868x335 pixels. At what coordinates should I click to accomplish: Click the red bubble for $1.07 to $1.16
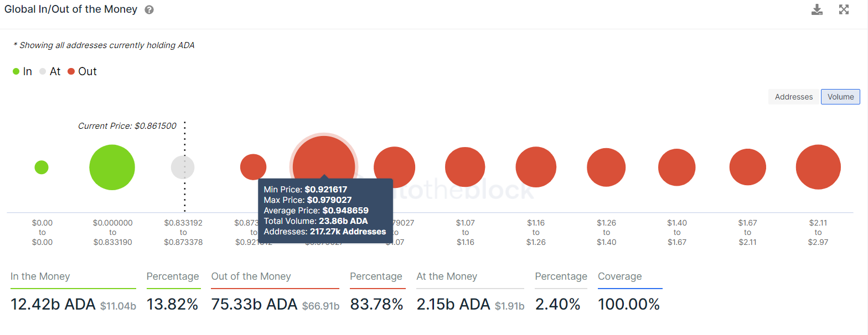pos(466,167)
